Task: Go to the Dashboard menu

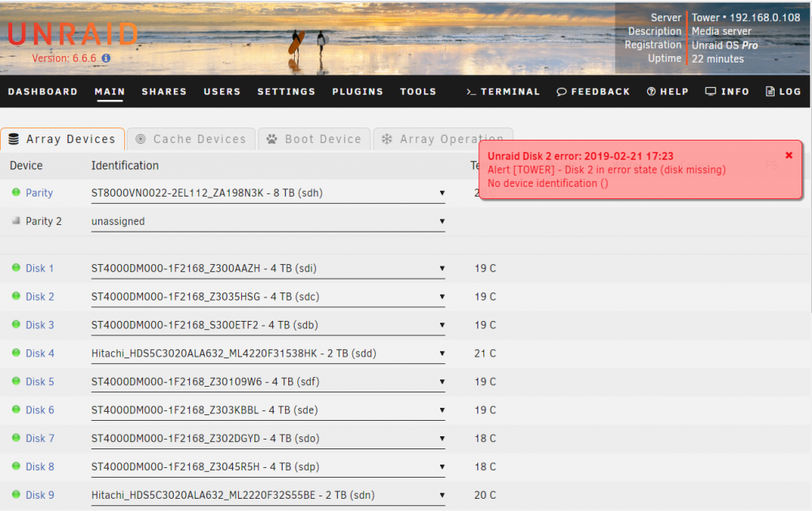Action: pos(43,92)
